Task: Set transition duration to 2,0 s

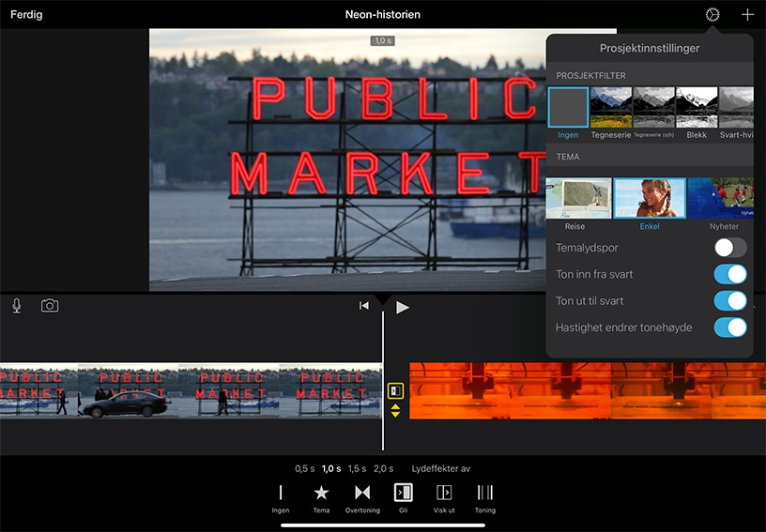Action: [x=384, y=468]
